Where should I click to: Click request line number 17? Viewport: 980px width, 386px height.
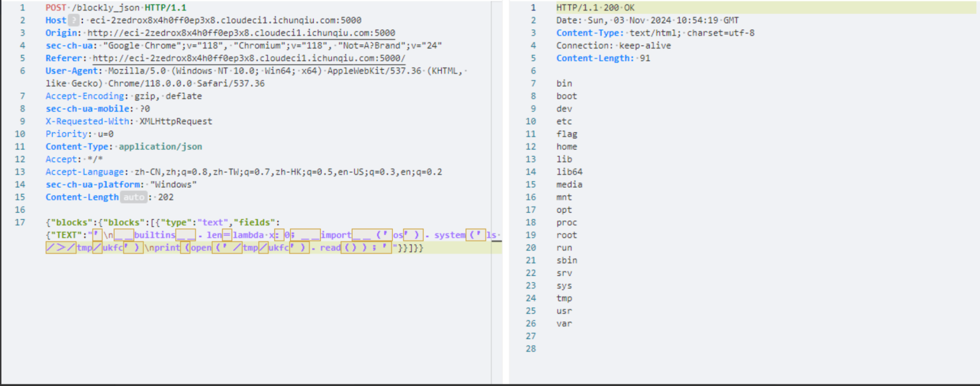pos(20,222)
